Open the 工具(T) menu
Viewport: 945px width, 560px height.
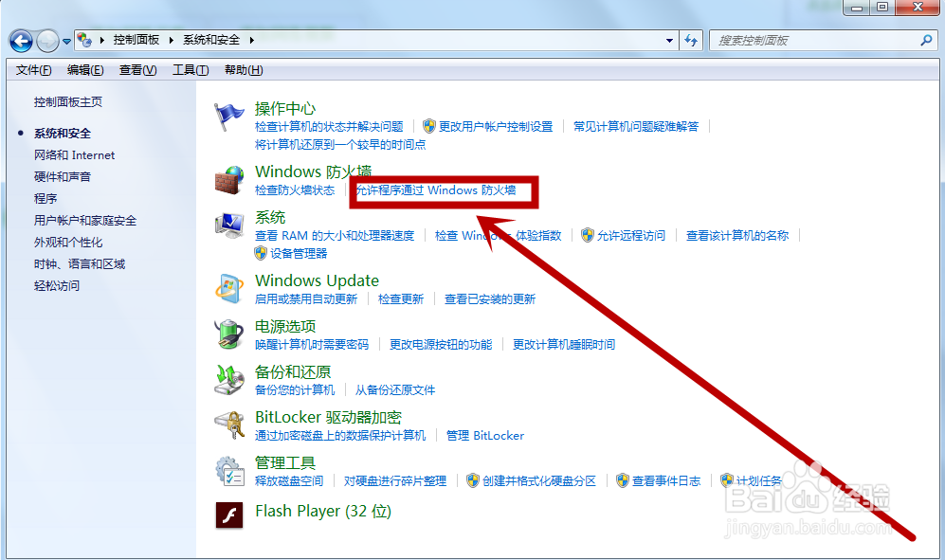[x=191, y=70]
